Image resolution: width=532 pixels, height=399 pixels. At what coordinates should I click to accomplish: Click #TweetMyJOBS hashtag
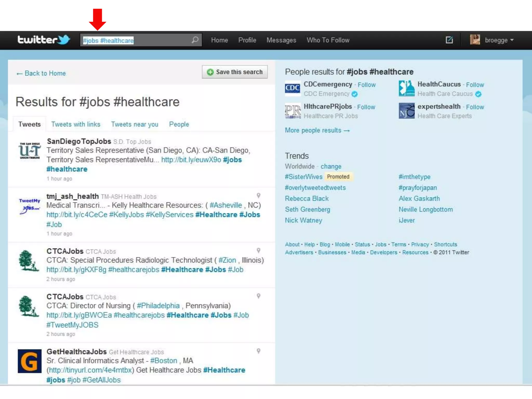point(72,325)
